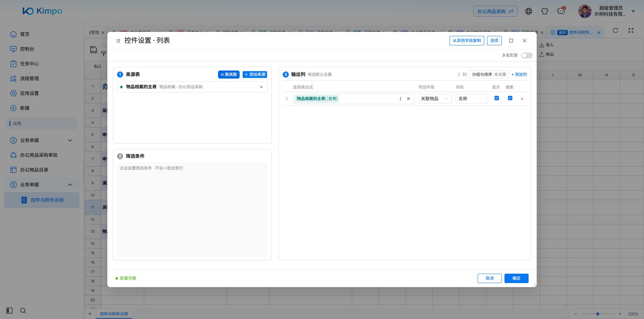Click the 选项 button

(494, 41)
